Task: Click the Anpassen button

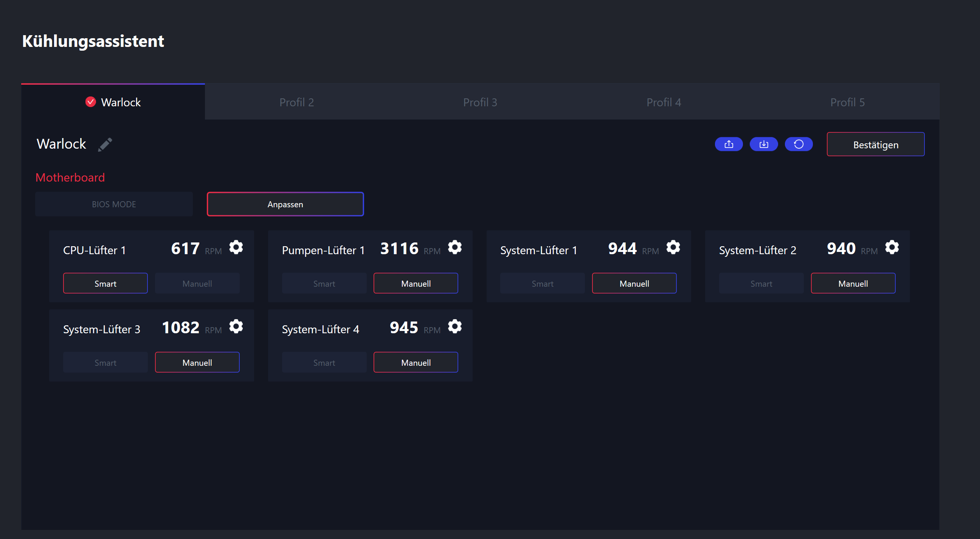Action: [285, 204]
